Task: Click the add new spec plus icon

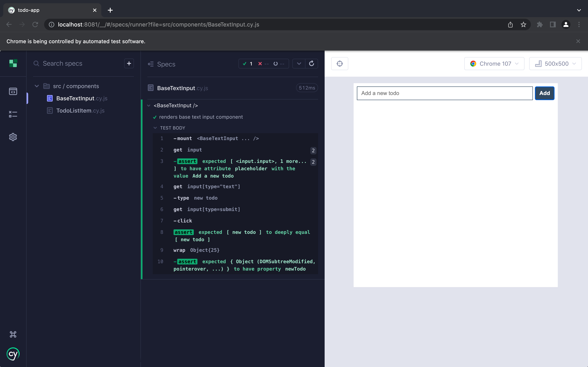Action: [129, 63]
